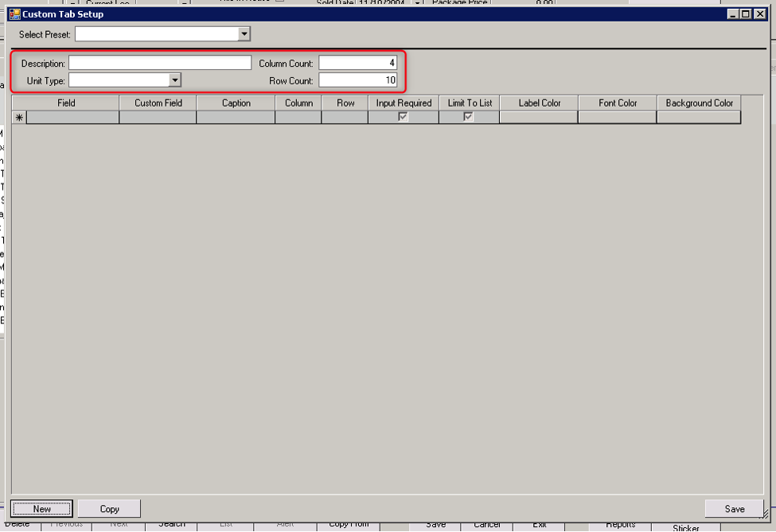Expand the Select Preset combo box arrow
Image resolution: width=776 pixels, height=532 pixels.
[244, 33]
